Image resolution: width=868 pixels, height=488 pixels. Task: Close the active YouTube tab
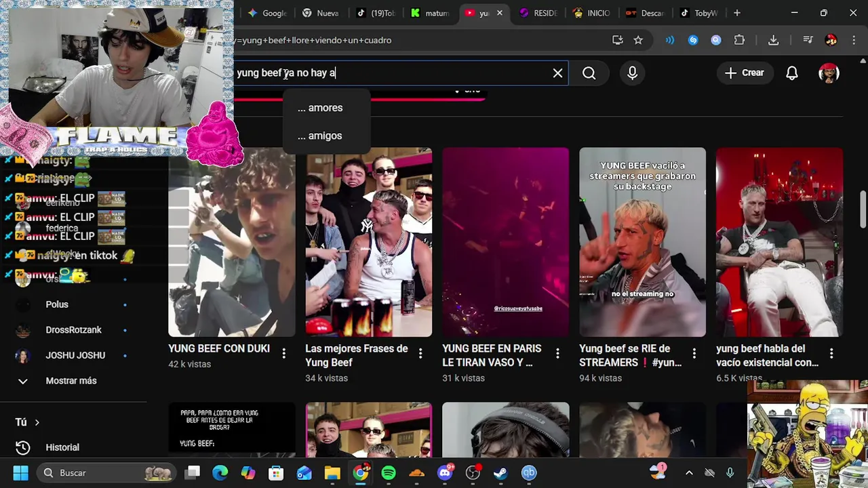point(500,13)
